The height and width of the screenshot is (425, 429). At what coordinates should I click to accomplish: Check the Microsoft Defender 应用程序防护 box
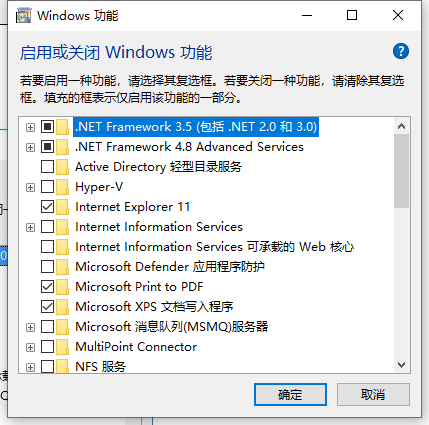tap(47, 267)
